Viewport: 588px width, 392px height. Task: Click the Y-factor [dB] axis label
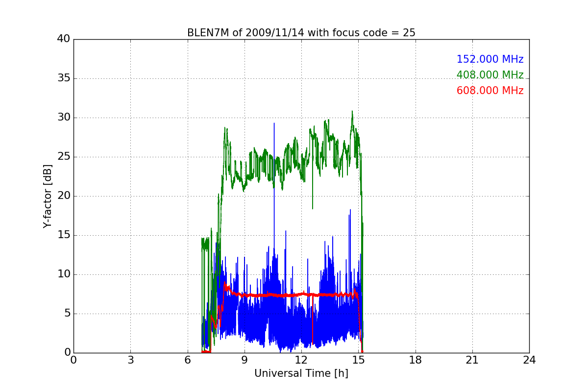tap(47, 196)
